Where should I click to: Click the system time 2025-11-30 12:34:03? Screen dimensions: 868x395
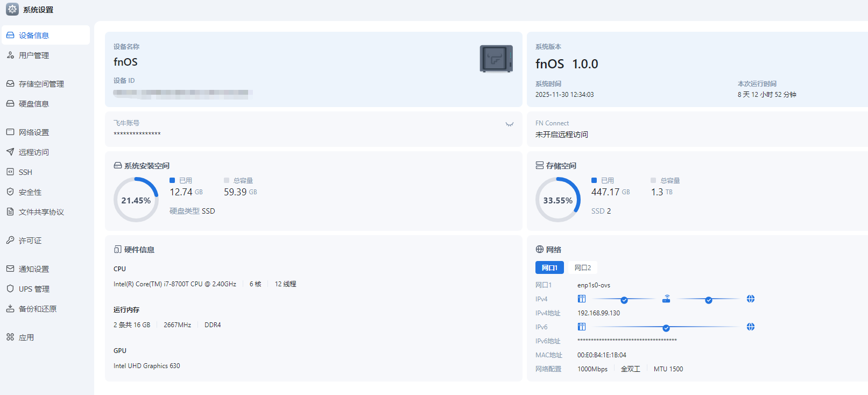click(564, 95)
